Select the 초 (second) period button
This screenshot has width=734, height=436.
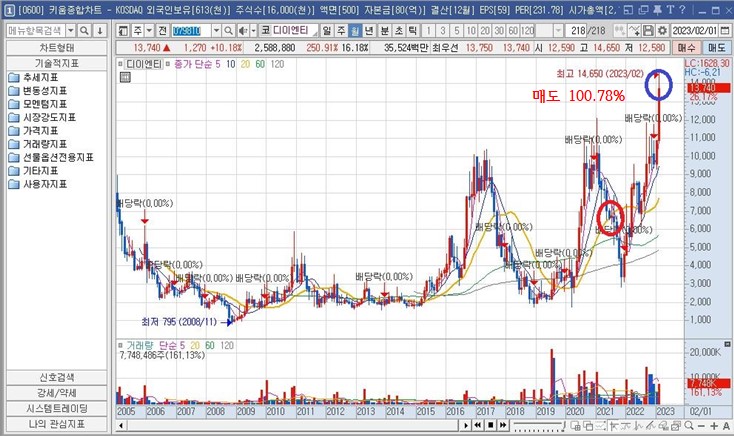click(x=398, y=31)
